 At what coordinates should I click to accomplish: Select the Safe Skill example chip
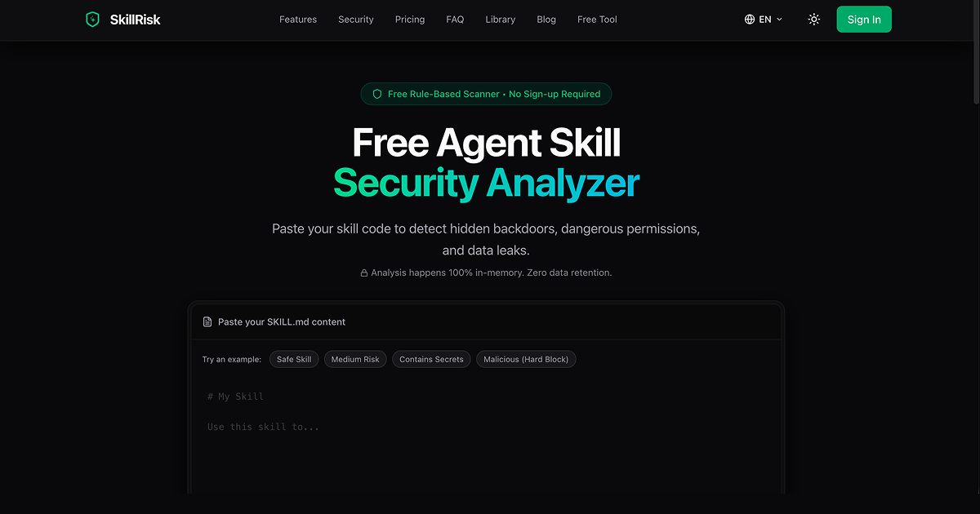pos(294,359)
